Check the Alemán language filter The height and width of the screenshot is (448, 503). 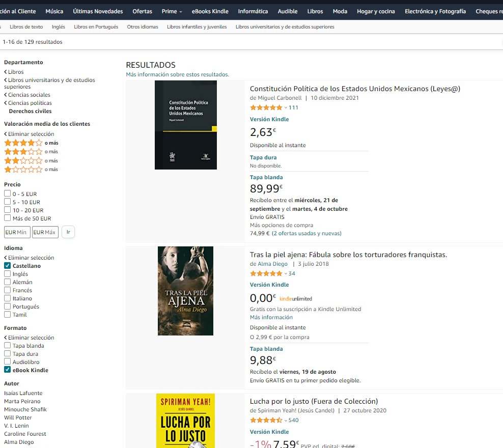point(7,282)
